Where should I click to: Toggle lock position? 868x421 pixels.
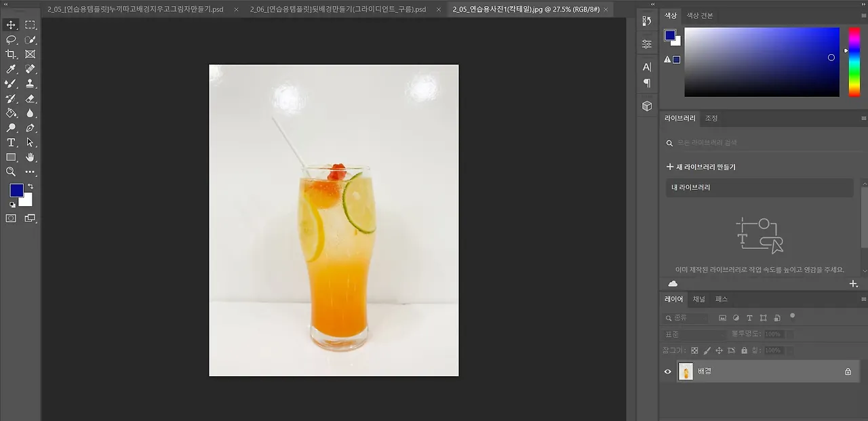point(719,350)
